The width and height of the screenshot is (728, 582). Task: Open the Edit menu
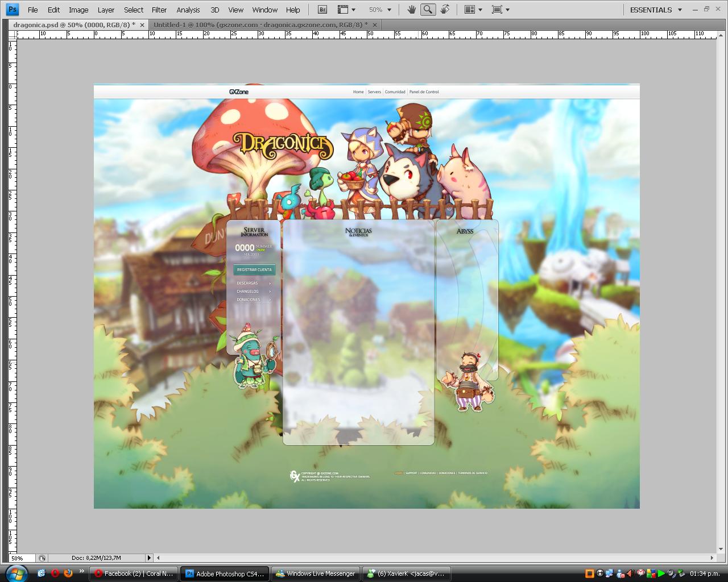(53, 10)
